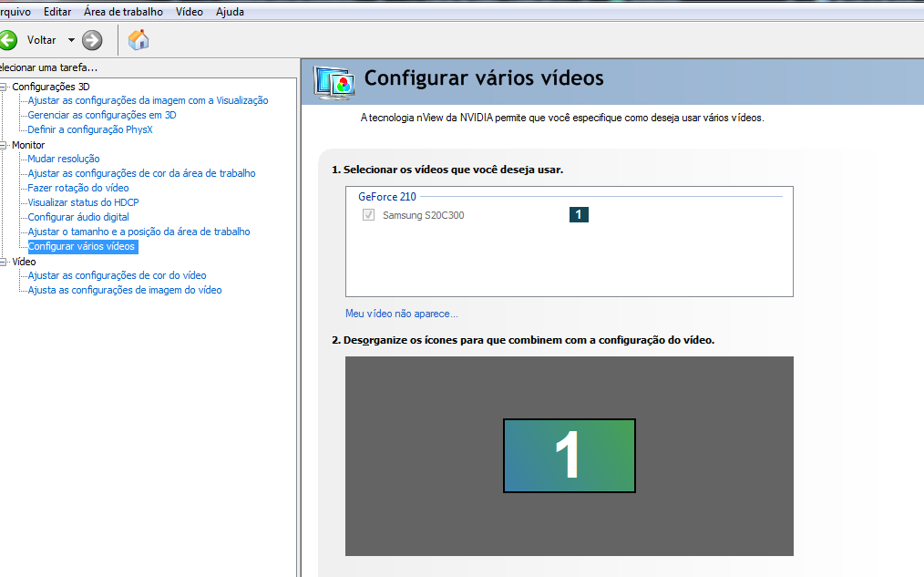The height and width of the screenshot is (577, 924).
Task: Open Ajustar as configurações da imagem com a Visualização
Action: click(148, 101)
